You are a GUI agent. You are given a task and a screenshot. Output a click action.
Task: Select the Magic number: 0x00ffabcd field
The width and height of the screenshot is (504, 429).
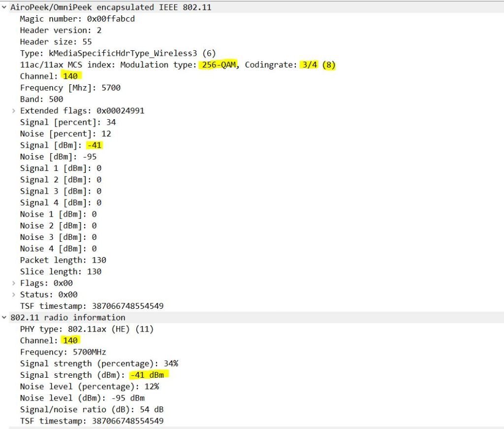pyautogui.click(x=77, y=19)
